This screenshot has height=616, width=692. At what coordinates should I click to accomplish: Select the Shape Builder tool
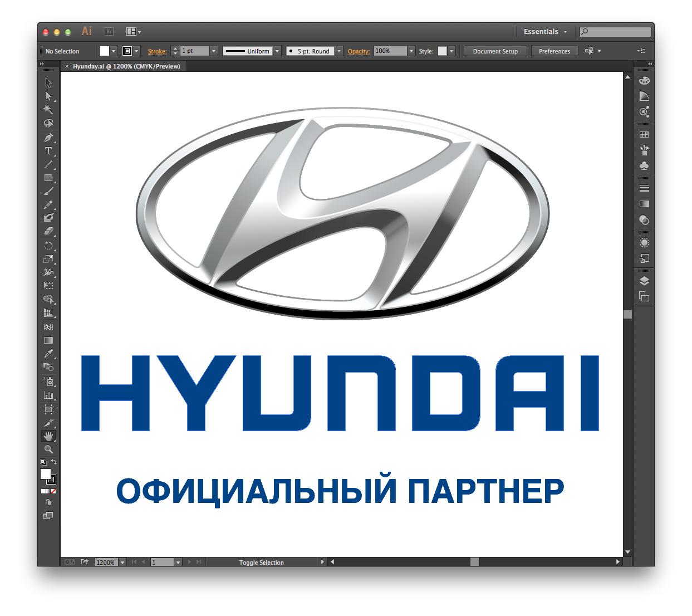coord(48,300)
